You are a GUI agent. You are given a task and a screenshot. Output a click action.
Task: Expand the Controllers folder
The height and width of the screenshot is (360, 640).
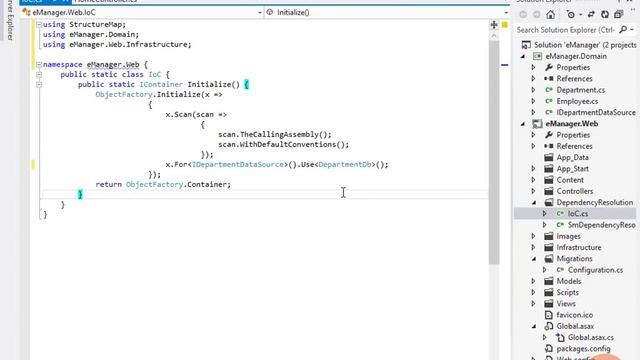533,191
